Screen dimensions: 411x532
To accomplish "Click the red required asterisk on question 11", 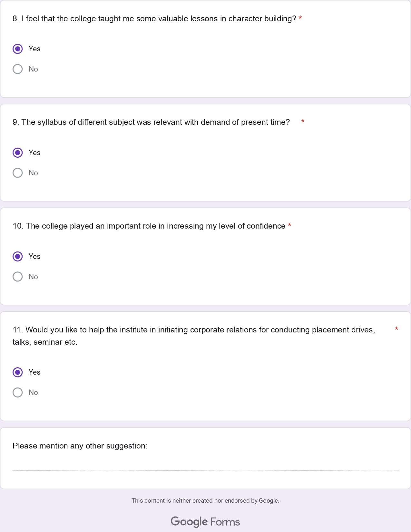I will pyautogui.click(x=396, y=329).
